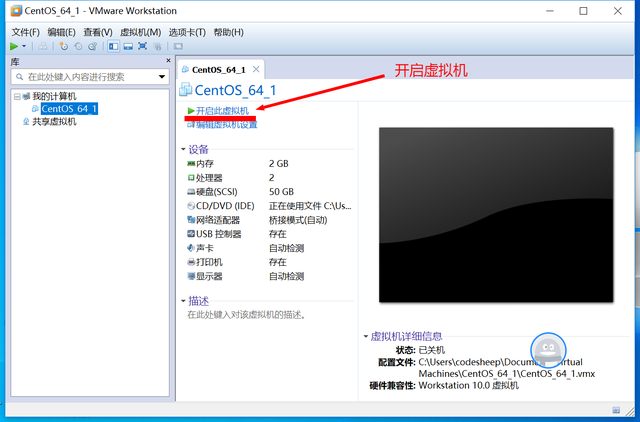
Task: Minimize the VMware Workstation window
Action: pos(550,11)
